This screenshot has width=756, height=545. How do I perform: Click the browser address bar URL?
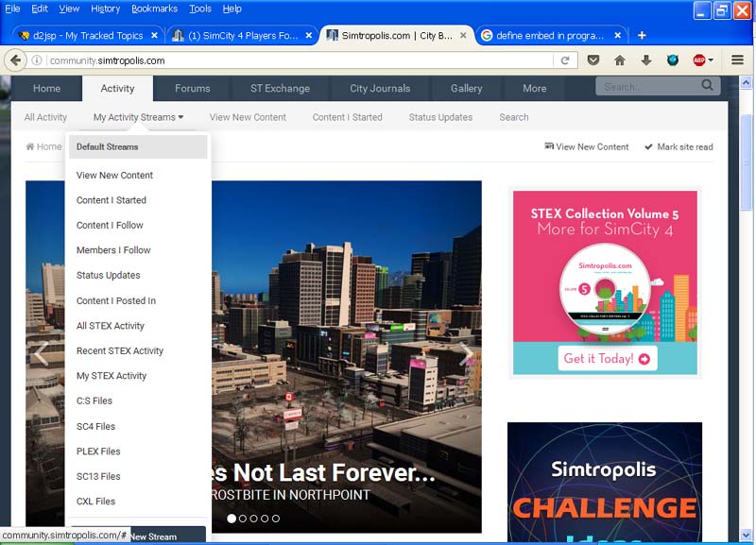coord(299,60)
